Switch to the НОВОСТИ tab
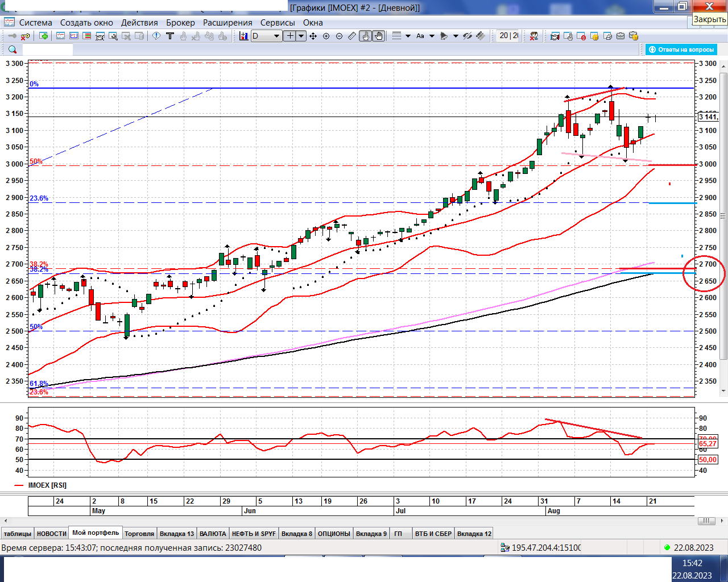The height and width of the screenshot is (582, 728). point(52,534)
